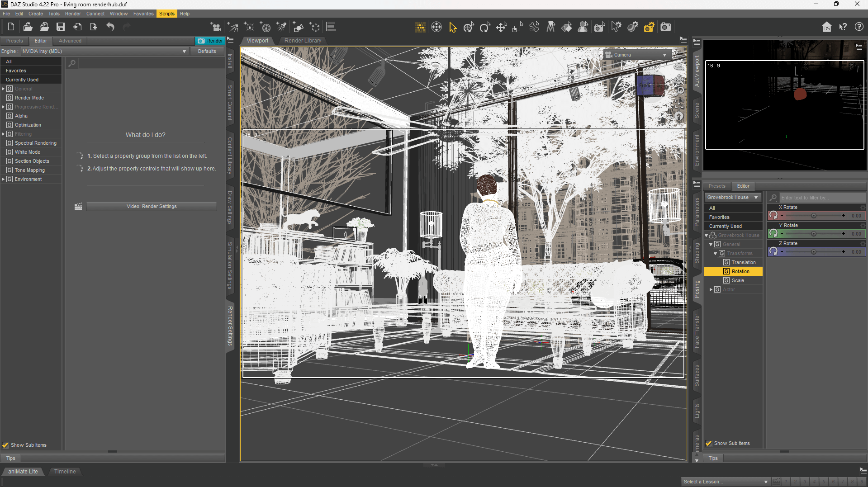The height and width of the screenshot is (487, 868).
Task: Open the render Engine dropdown
Action: pos(104,51)
